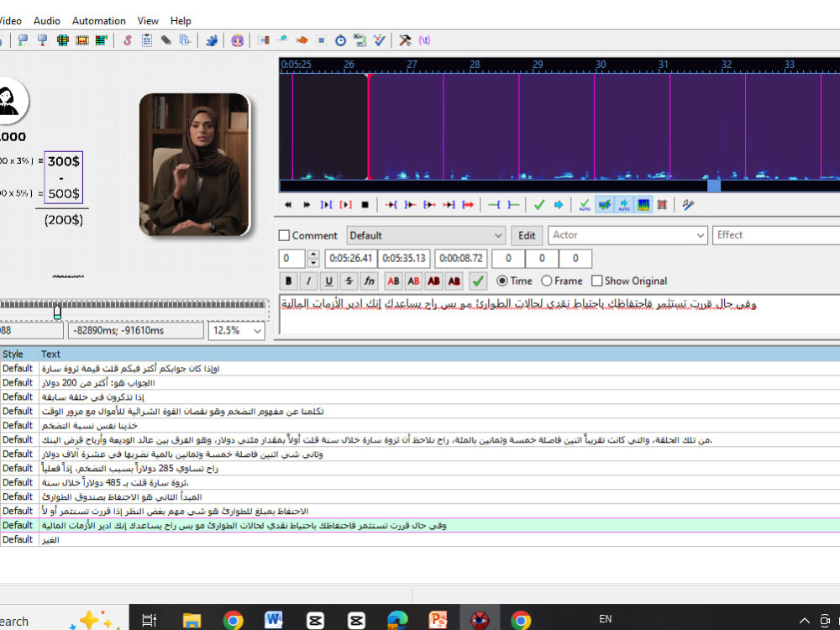The height and width of the screenshot is (630, 840).
Task: Open font face name fn button
Action: tap(369, 281)
